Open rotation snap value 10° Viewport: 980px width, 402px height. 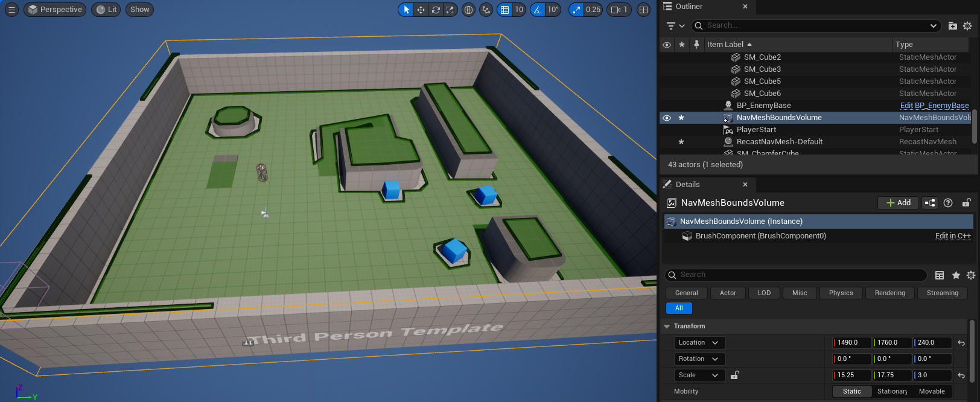[553, 10]
